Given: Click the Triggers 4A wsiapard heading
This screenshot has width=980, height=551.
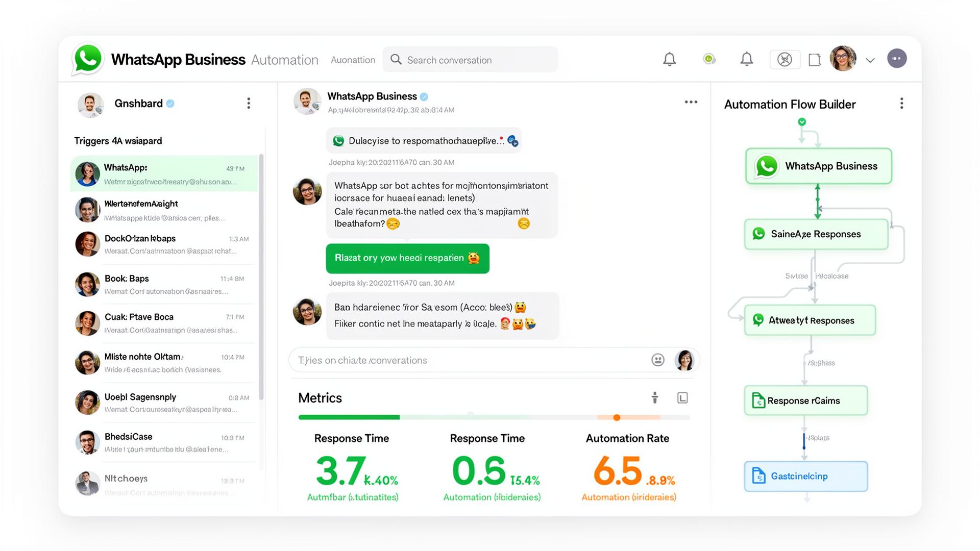Looking at the screenshot, I should point(118,141).
